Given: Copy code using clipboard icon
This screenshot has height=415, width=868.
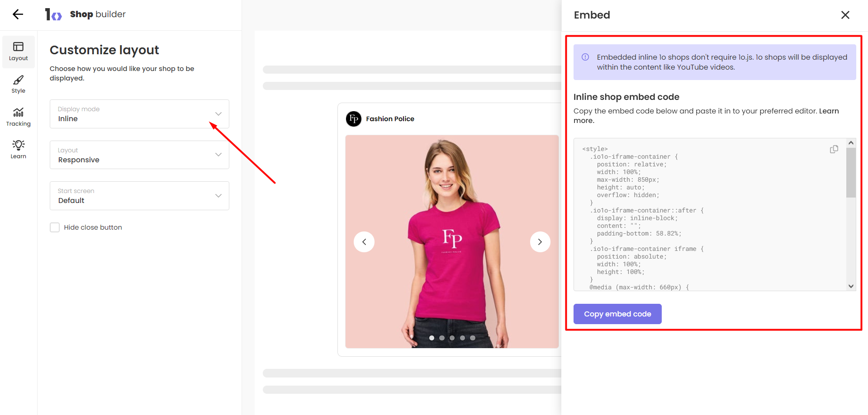Looking at the screenshot, I should pyautogui.click(x=834, y=149).
